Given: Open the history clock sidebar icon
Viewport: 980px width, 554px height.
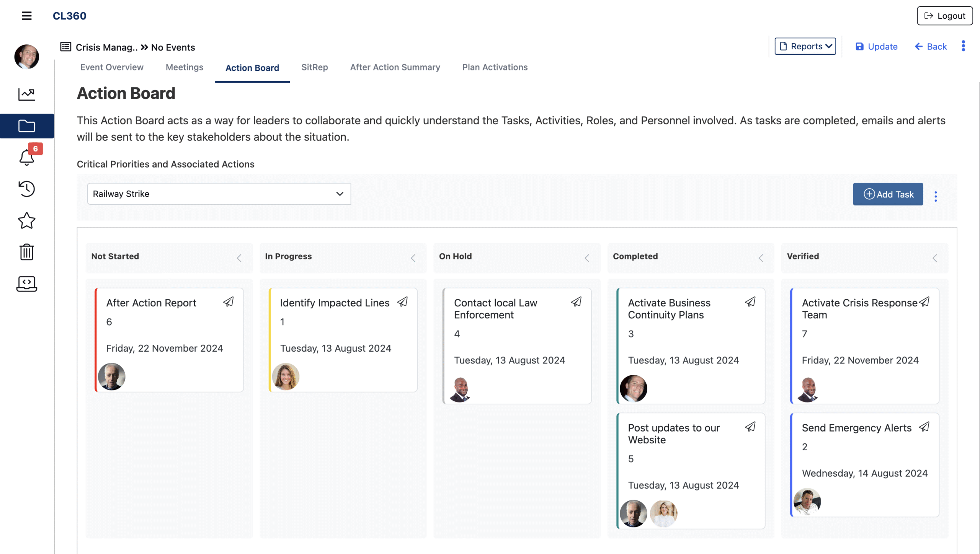Looking at the screenshot, I should click(x=26, y=189).
